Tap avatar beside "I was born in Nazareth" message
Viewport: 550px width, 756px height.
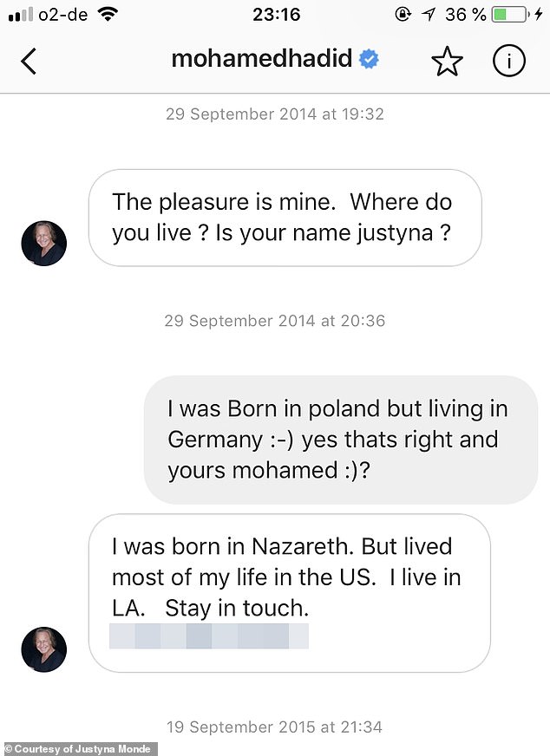click(43, 649)
